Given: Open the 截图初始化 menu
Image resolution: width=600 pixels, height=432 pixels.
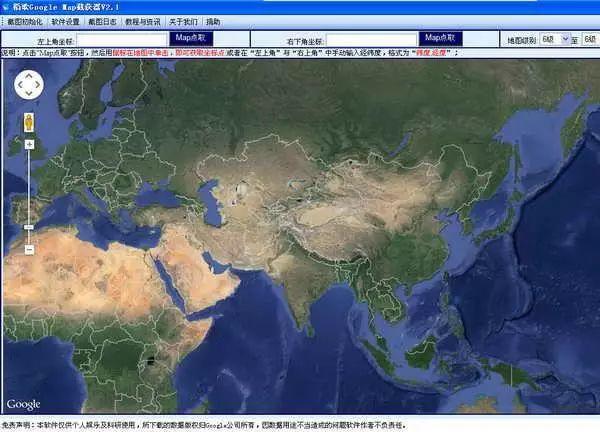Looking at the screenshot, I should tap(25, 22).
